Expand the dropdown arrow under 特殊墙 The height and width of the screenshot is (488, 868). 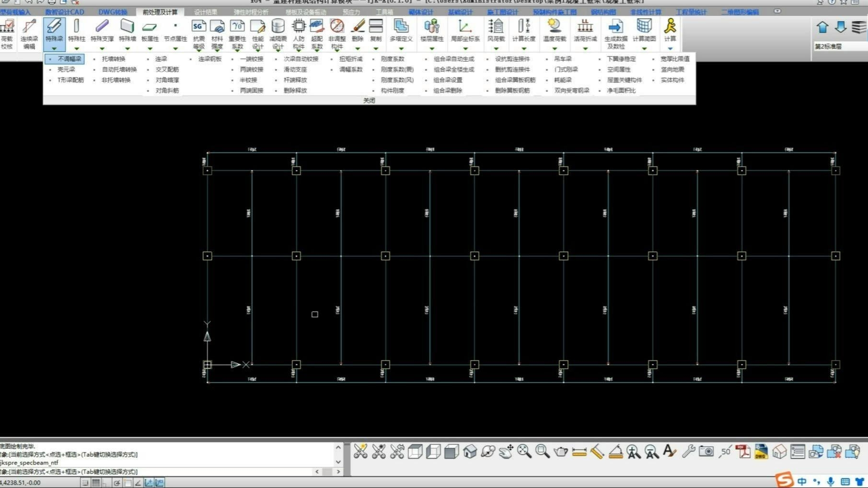(127, 48)
